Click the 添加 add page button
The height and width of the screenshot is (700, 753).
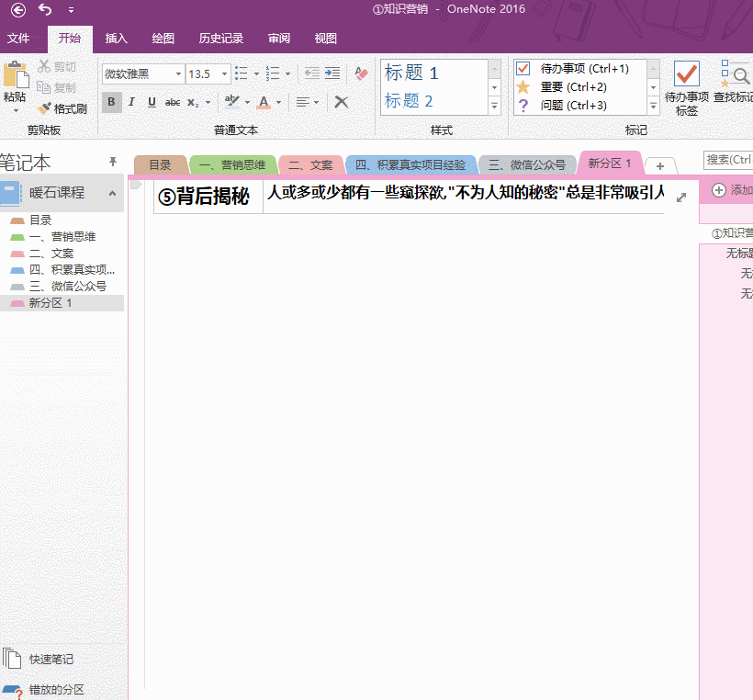click(731, 190)
